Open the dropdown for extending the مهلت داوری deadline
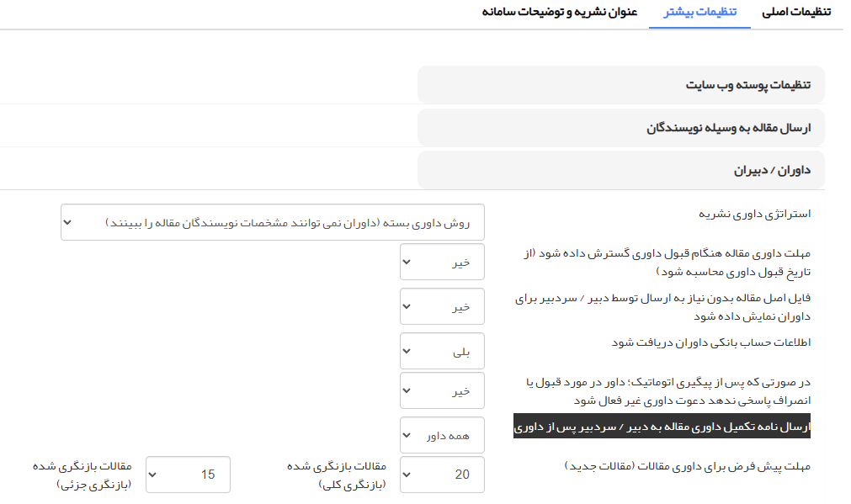Image resolution: width=851 pixels, height=504 pixels. (442, 263)
